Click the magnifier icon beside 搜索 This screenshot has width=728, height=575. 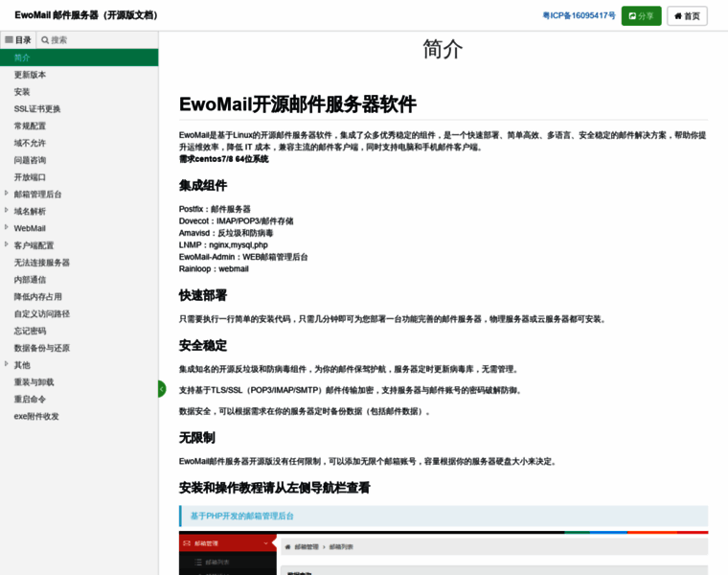pyautogui.click(x=45, y=40)
